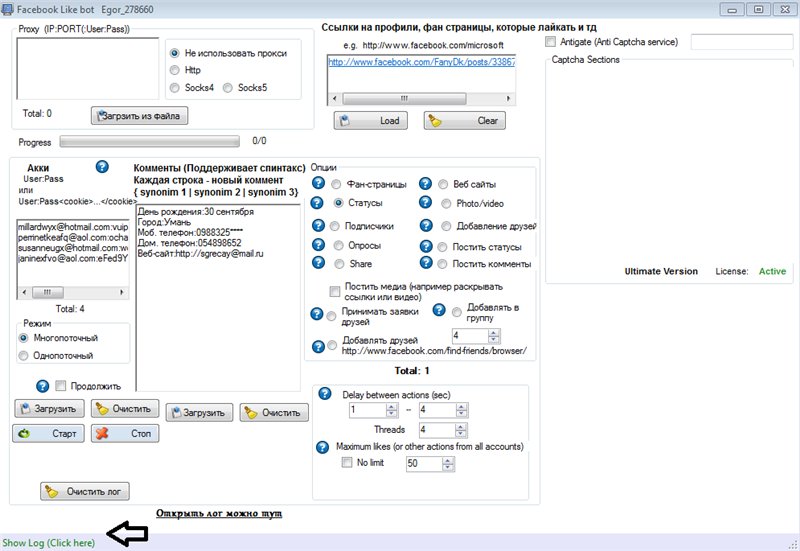This screenshot has width=800, height=551.
Task: Open help icon beside Фан-страницы option
Action: (318, 183)
